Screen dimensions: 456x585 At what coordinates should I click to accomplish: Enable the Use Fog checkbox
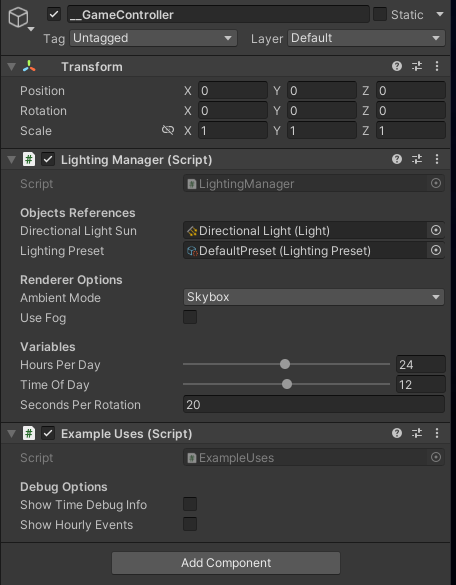point(190,317)
